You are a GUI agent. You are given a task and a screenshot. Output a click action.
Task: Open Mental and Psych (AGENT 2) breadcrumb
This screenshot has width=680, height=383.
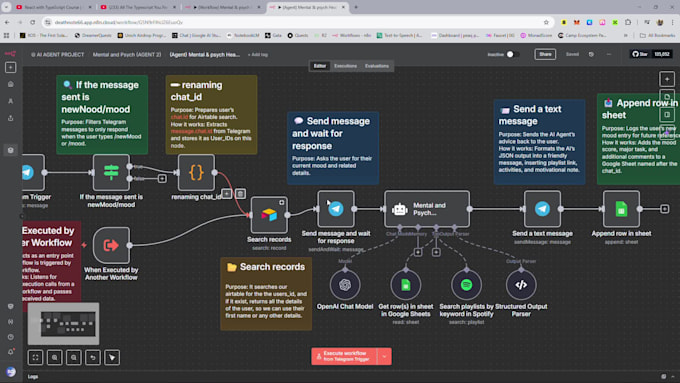[127, 55]
